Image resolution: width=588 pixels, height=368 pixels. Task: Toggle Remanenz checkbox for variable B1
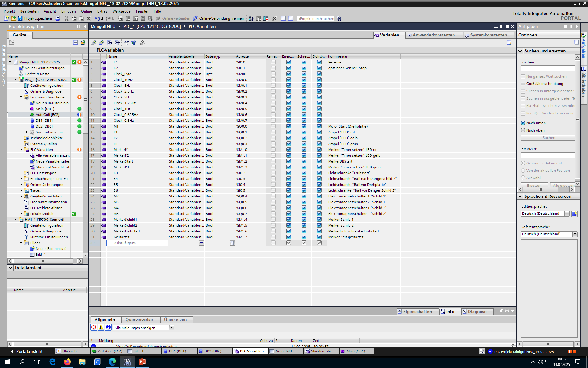pos(273,62)
